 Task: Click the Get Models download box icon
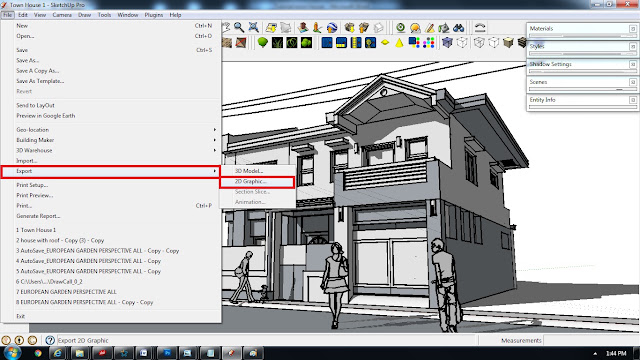click(349, 27)
